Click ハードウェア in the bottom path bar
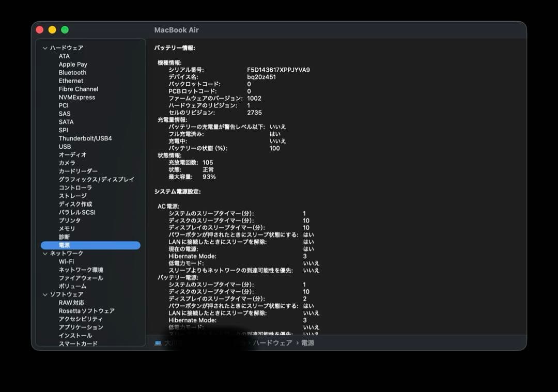 (x=273, y=343)
